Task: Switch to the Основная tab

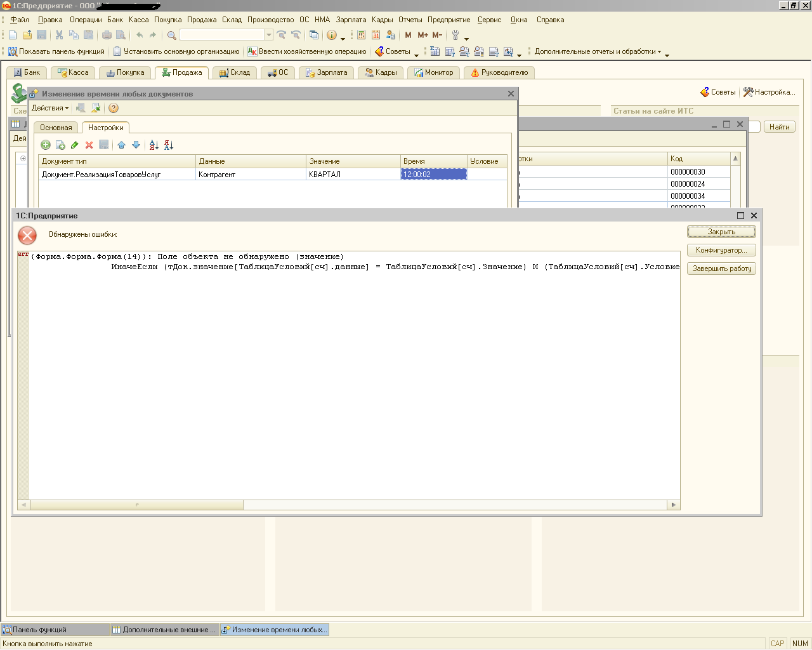Action: 56,128
